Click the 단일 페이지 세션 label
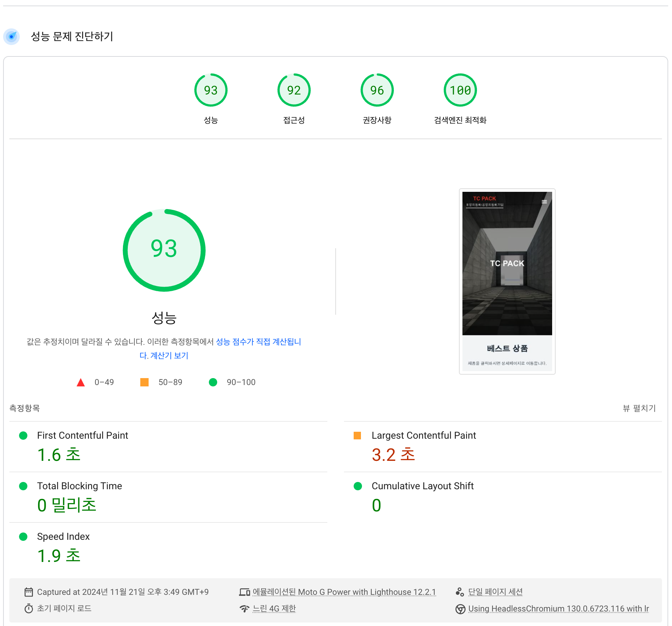The width and height of the screenshot is (672, 626). point(495,592)
